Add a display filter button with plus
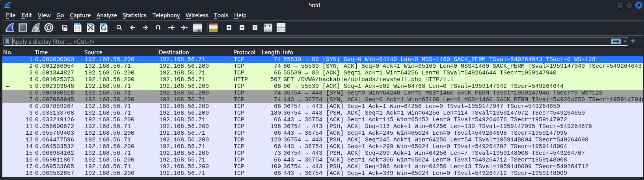This screenshot has height=180, width=644. point(633,41)
